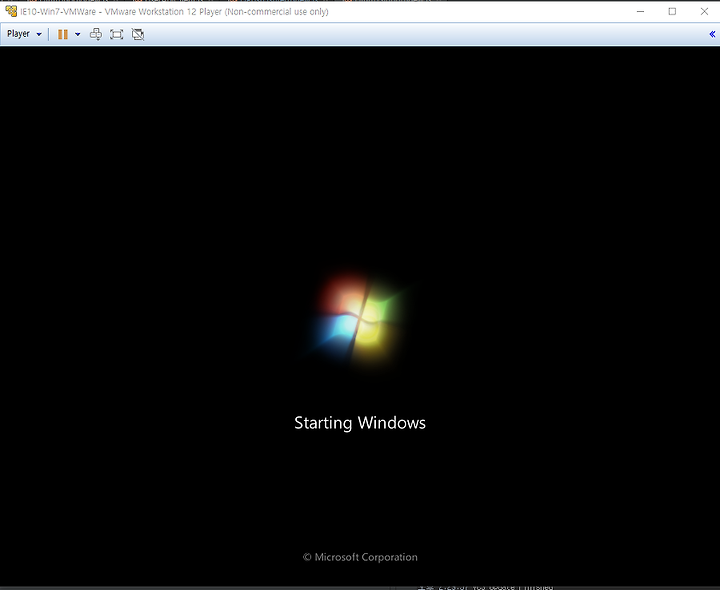
Task: Open the Player menu
Action: pos(24,34)
